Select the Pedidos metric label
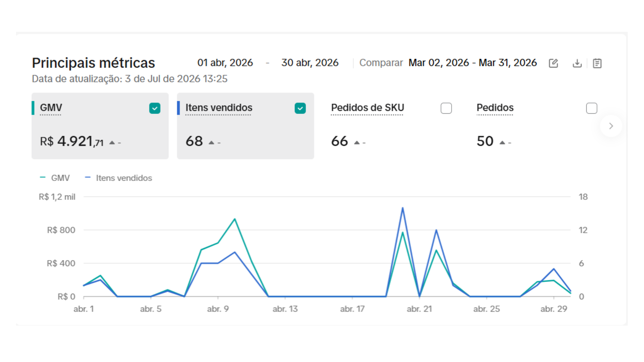Viewport: 644px width, 362px height. (495, 108)
